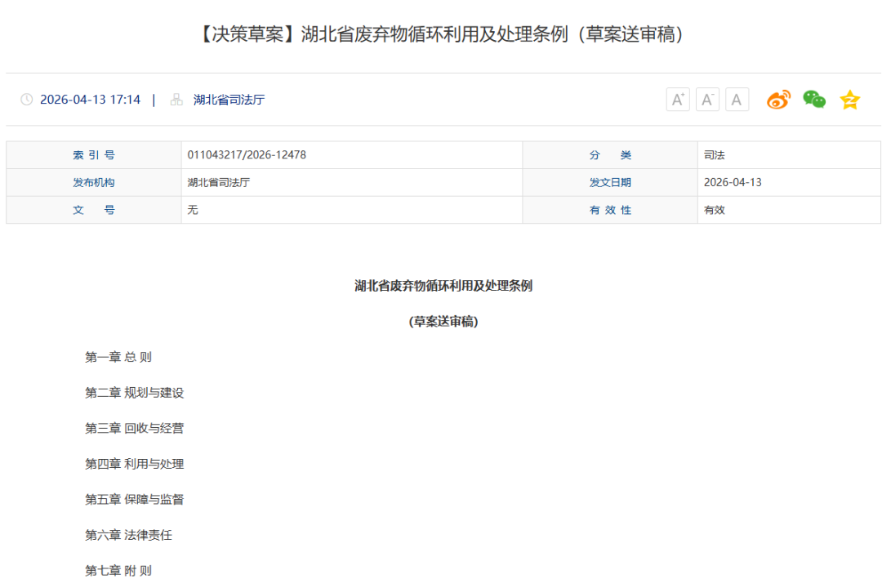The image size is (882, 588).
Task: Click 第四章 利用与处理 line
Action: point(135,464)
